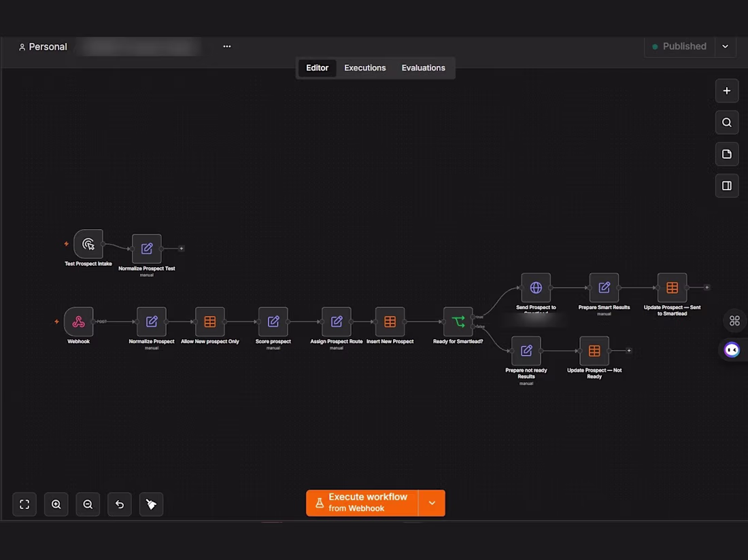Select the Webhook trigger node

tap(79, 321)
